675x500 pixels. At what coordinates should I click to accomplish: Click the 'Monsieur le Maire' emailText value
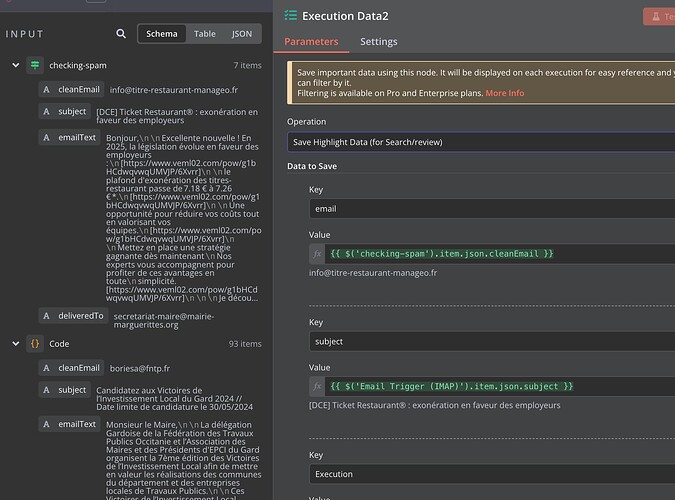(x=183, y=460)
